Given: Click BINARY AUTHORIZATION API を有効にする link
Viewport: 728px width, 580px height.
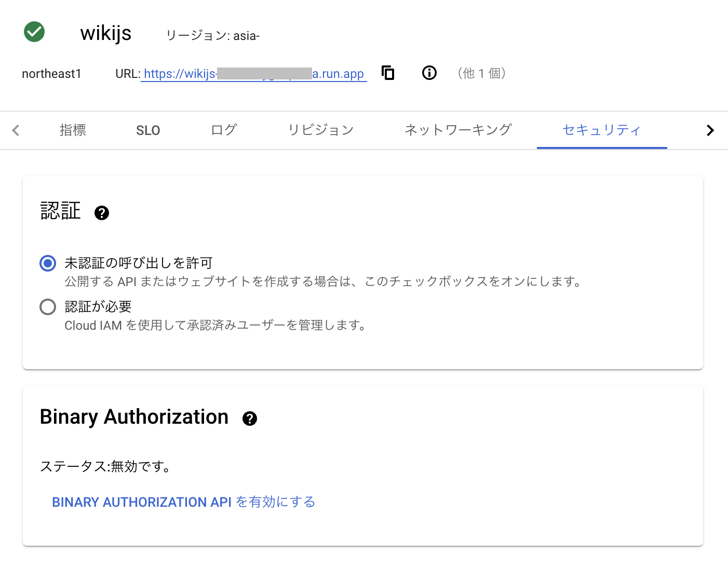Looking at the screenshot, I should tap(183, 502).
